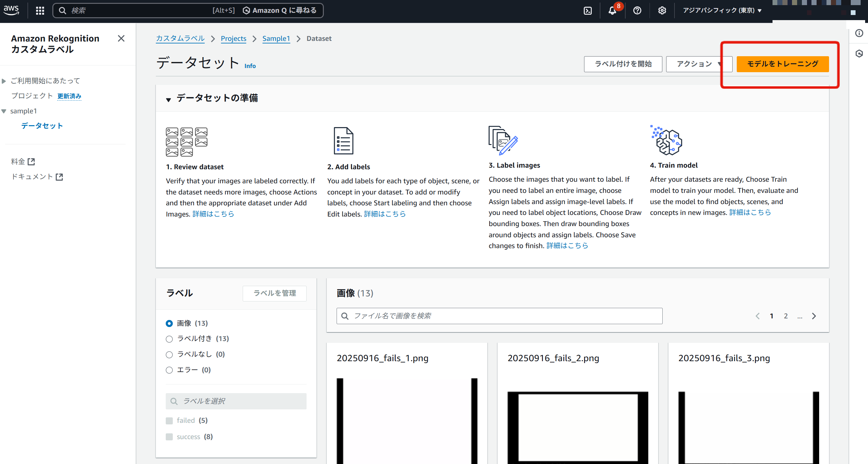Open the info panel icon at right edge
Screen dimensions: 868x464
pos(859,33)
